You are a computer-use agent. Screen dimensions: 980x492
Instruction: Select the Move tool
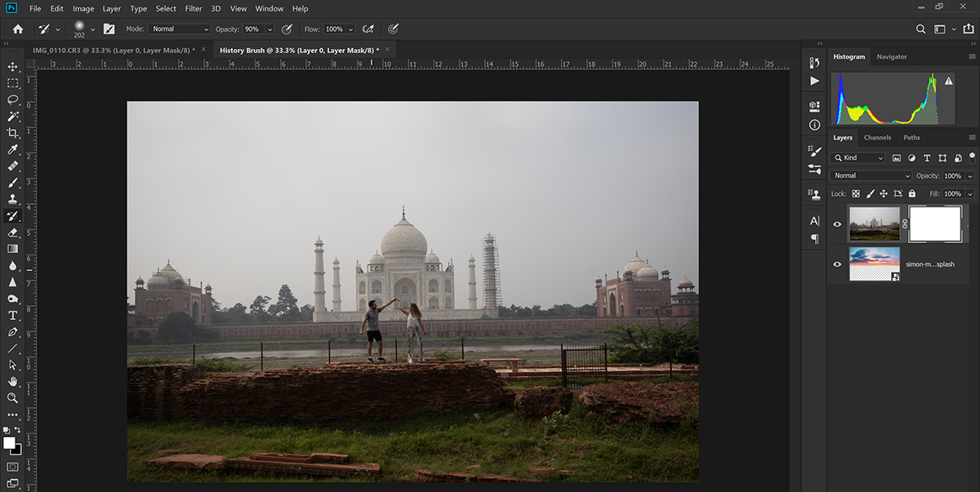click(12, 66)
